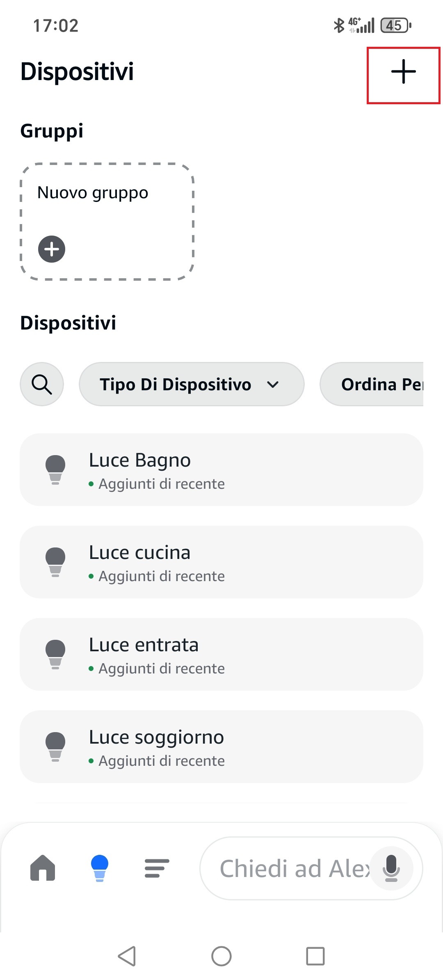The height and width of the screenshot is (980, 443).
Task: Open the More menu lines tab
Action: (157, 868)
